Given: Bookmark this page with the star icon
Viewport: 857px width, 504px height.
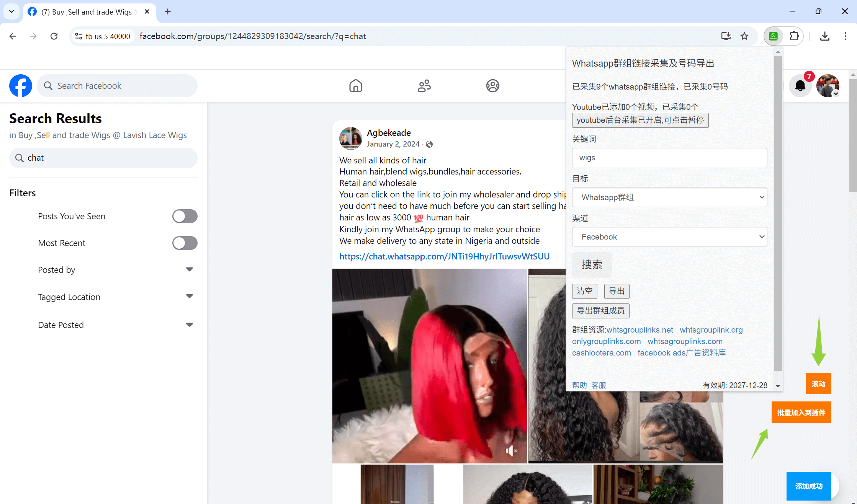Looking at the screenshot, I should [744, 36].
